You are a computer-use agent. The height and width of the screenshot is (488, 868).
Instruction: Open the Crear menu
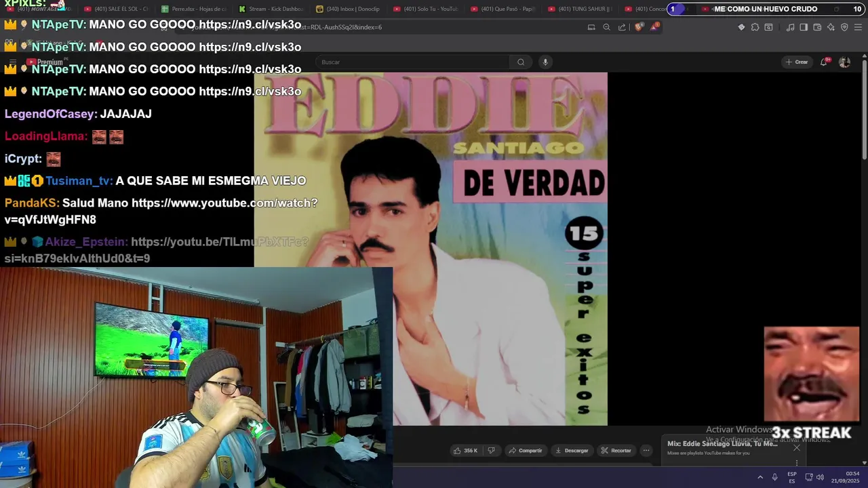click(797, 62)
